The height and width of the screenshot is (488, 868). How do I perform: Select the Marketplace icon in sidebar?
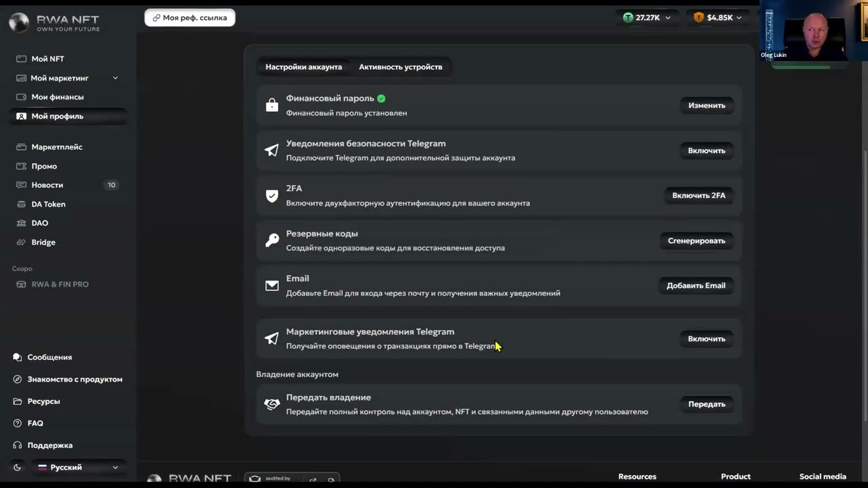pos(21,147)
